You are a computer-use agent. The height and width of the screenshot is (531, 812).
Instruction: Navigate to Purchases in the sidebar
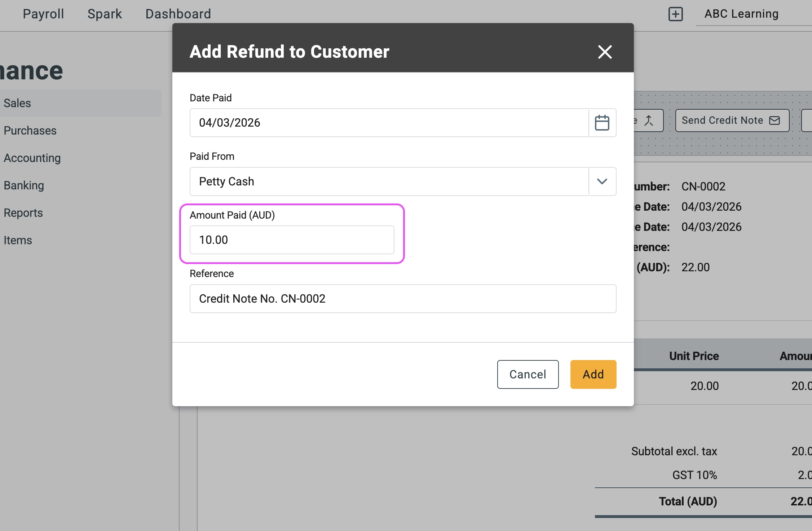30,130
